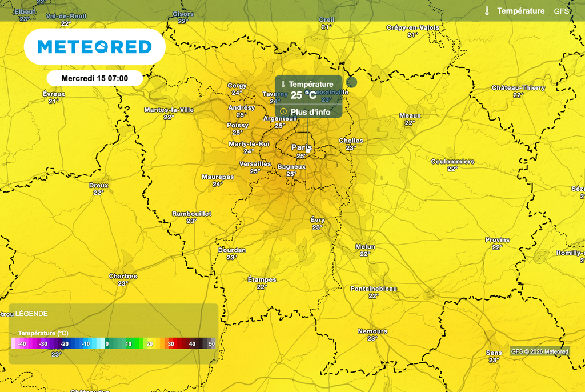The image size is (585, 392).
Task: Click the Chelles 23° label
Action: [351, 144]
